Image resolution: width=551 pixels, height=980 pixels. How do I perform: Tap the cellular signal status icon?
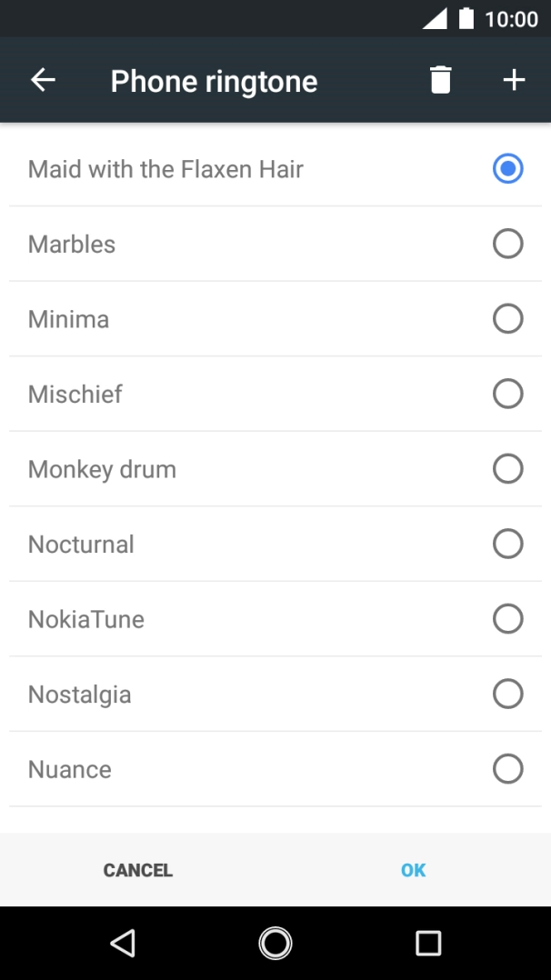click(435, 18)
